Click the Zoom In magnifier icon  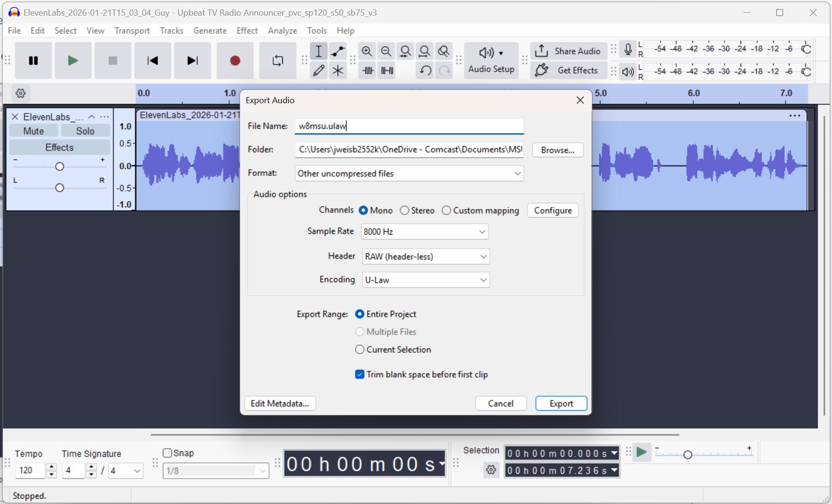pos(367,51)
